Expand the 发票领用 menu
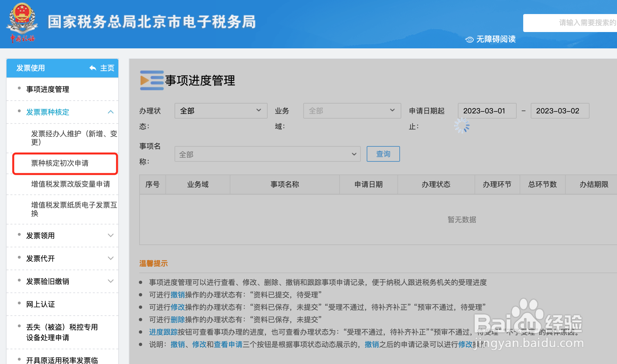The height and width of the screenshot is (364, 617). tap(111, 235)
